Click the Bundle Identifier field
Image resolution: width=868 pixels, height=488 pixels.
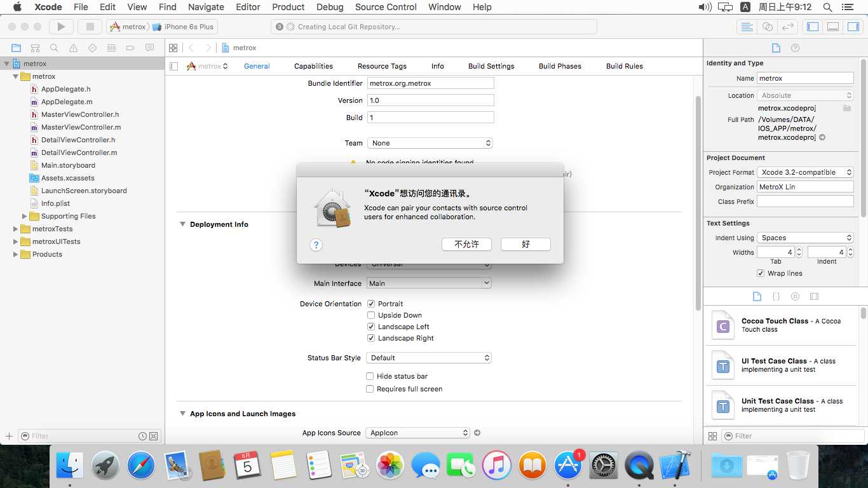click(430, 83)
